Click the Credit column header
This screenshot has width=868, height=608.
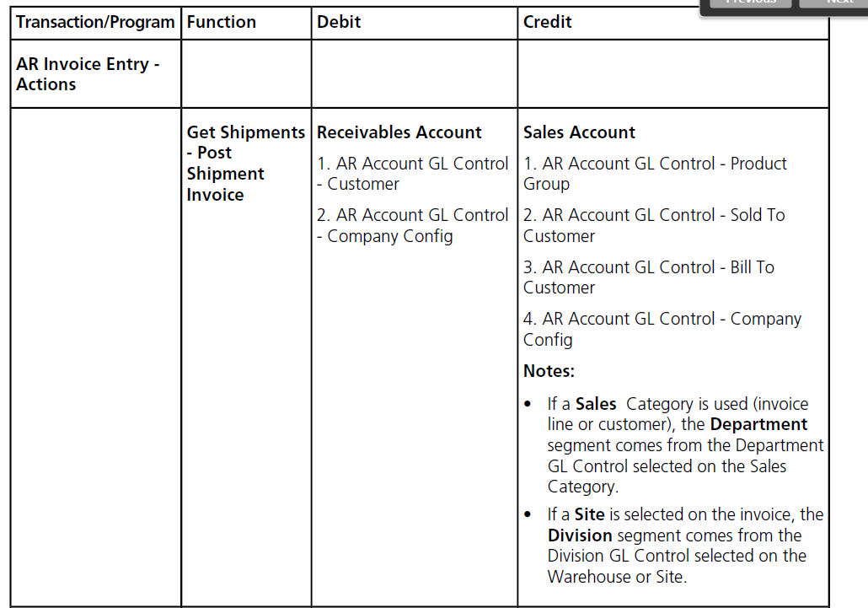coord(548,22)
